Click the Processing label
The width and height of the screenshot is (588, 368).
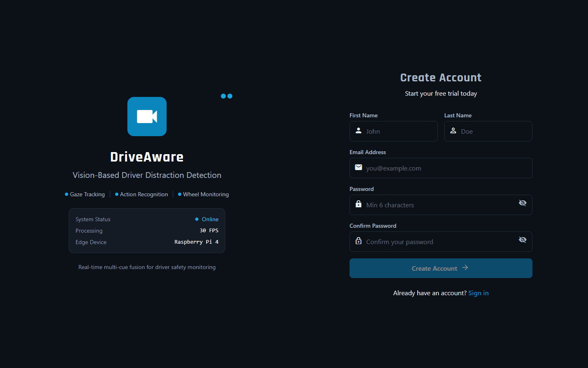89,231
